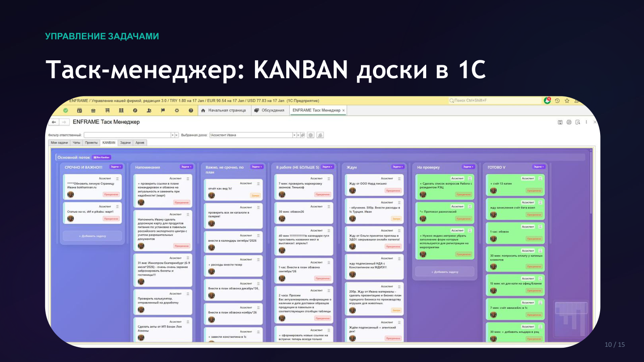The height and width of the screenshot is (362, 644).
Task: Click 'Задача +' in the На проверку column
Action: tap(468, 167)
